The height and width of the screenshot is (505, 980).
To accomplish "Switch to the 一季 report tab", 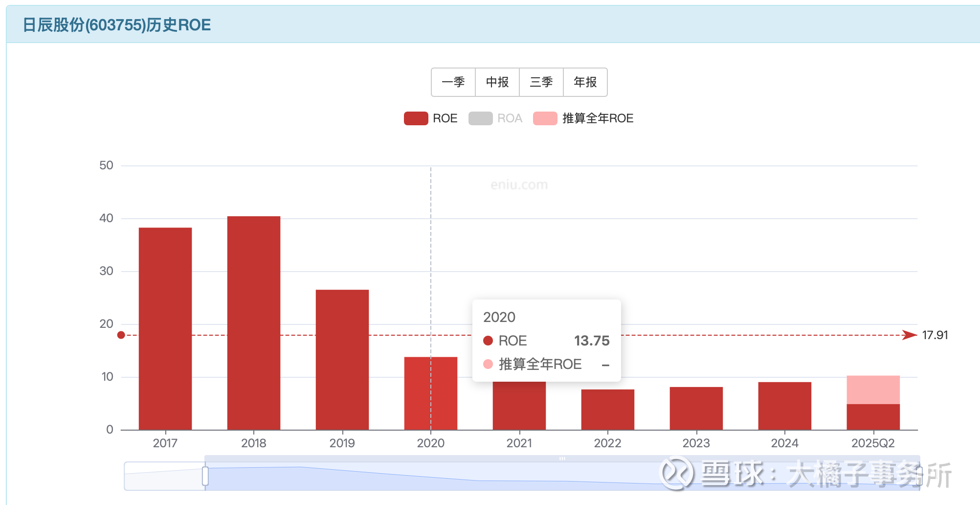I will click(453, 82).
